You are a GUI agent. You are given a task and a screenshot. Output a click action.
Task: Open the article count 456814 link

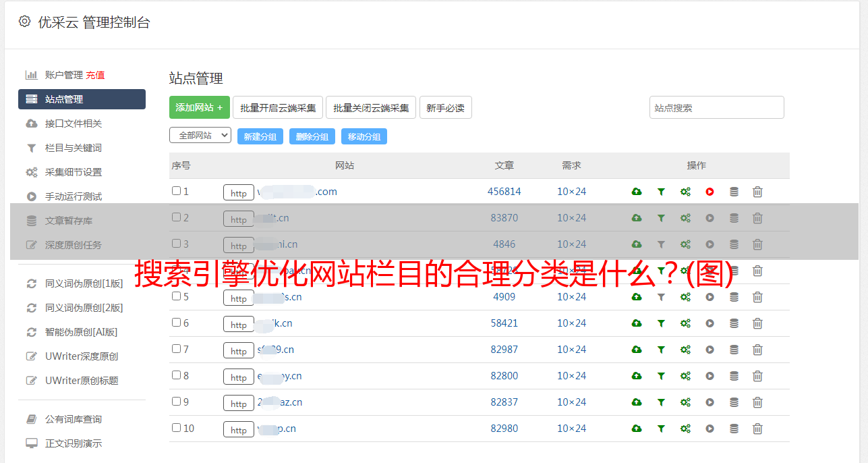[x=504, y=192]
